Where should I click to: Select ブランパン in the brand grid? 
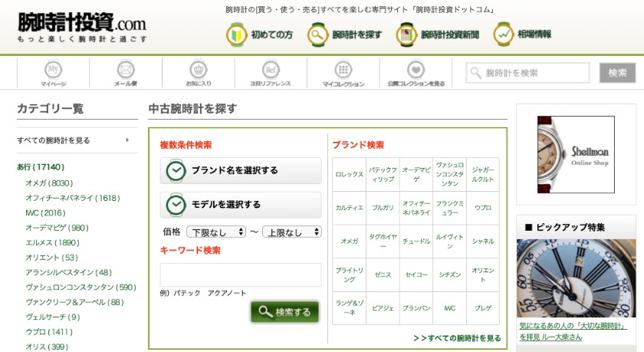coord(416,308)
